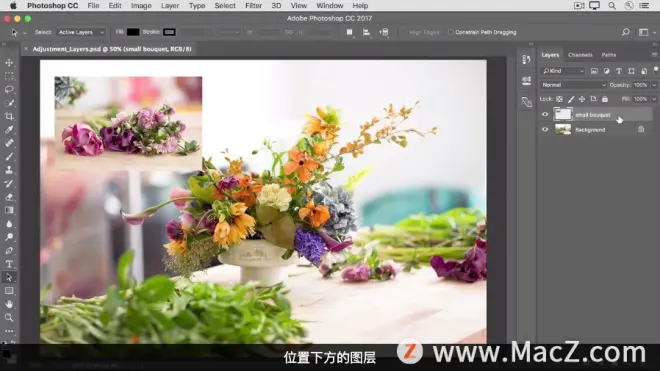Select the Horizontal Type tool
Screen dimensions: 660x371
click(9, 264)
